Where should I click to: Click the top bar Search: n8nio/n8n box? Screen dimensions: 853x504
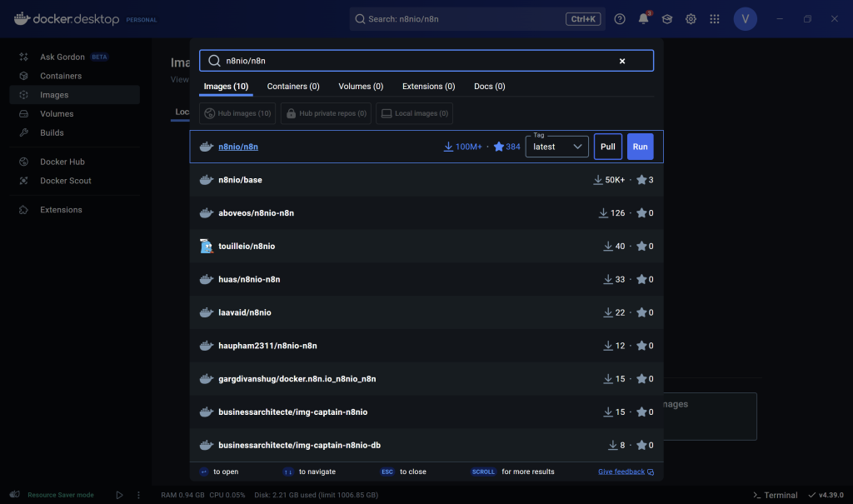477,19
